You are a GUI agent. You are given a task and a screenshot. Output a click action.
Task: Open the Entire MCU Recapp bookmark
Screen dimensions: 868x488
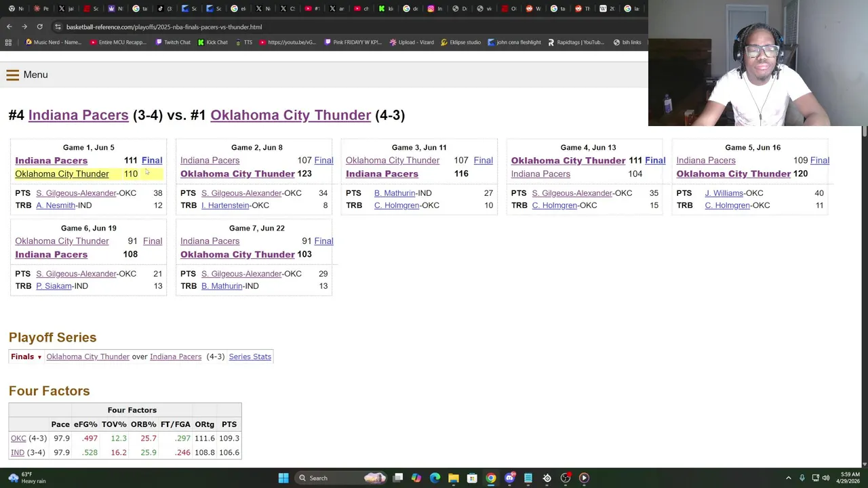pos(118,42)
